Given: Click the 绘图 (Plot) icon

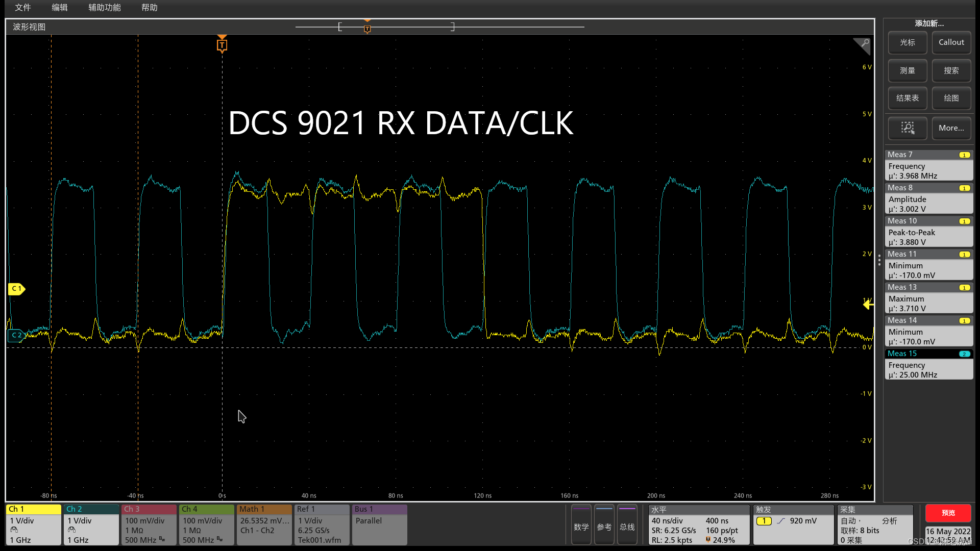Looking at the screenshot, I should click(951, 98).
